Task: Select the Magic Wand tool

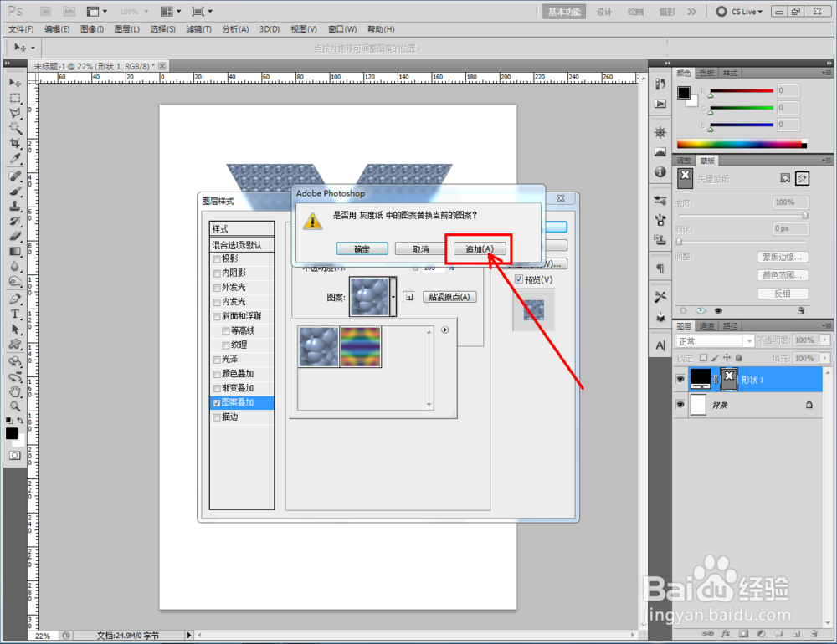Action: pos(15,128)
